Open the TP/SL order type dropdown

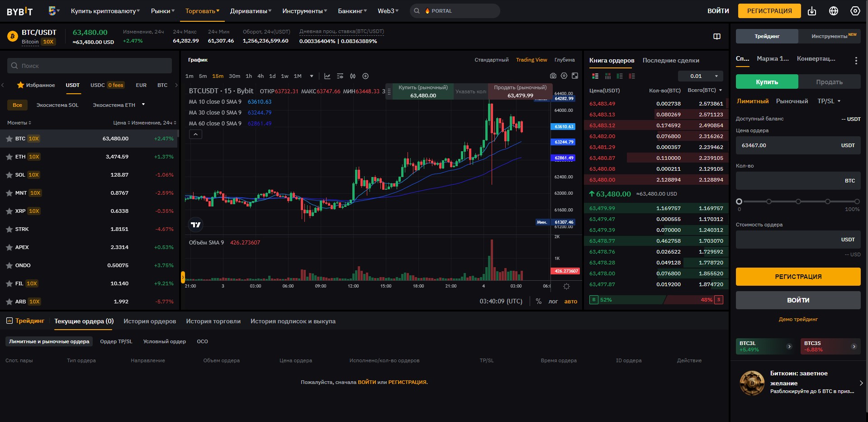click(x=829, y=101)
